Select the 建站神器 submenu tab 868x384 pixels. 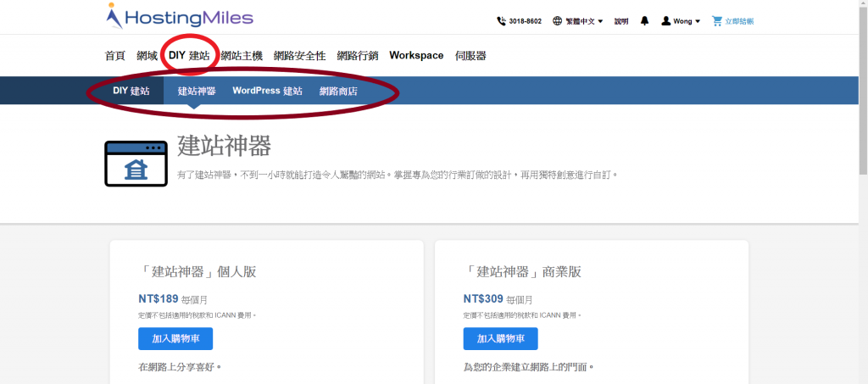coord(197,91)
